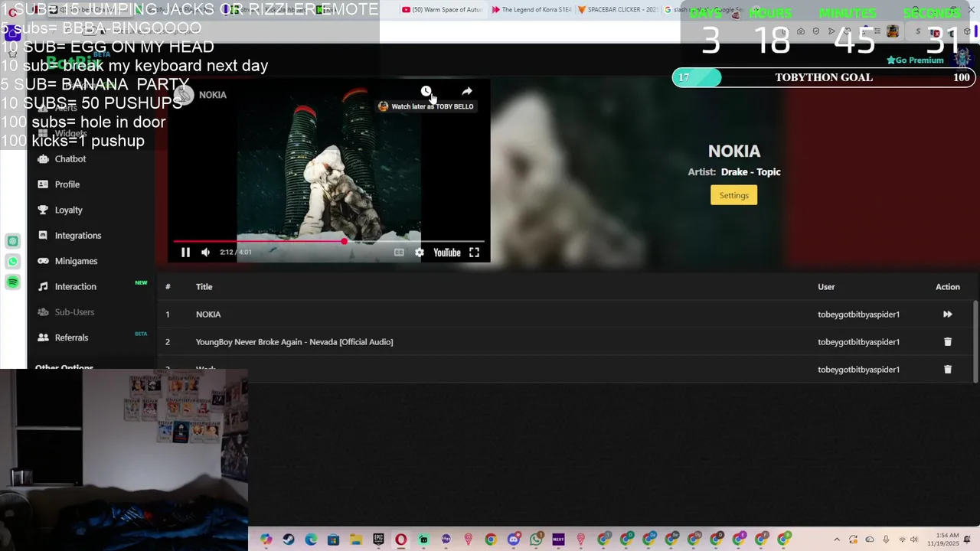Open the Chatbot sidebar item

pyautogui.click(x=70, y=159)
